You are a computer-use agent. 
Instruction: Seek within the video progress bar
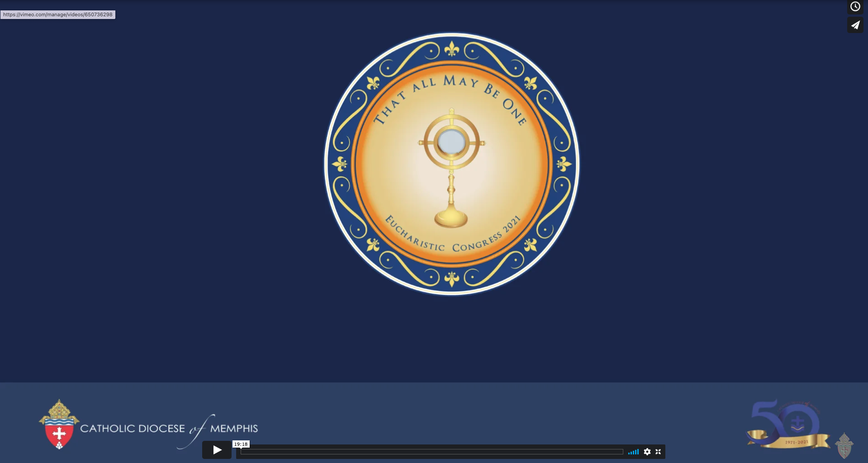(x=432, y=452)
